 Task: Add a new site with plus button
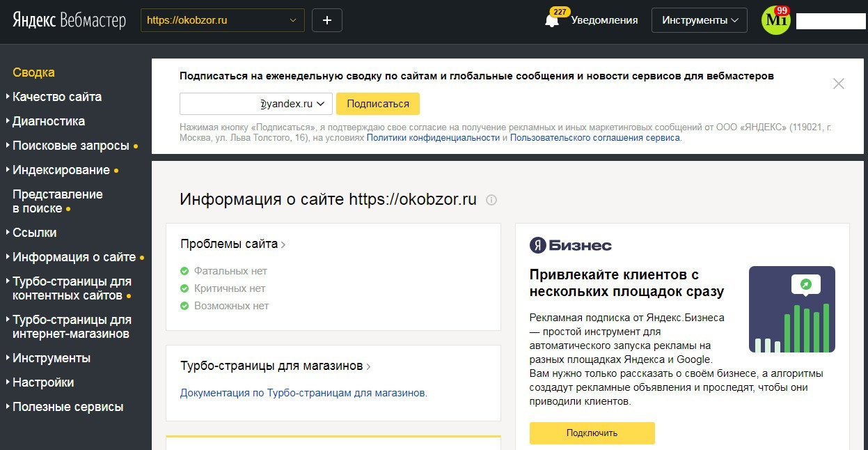coord(327,20)
